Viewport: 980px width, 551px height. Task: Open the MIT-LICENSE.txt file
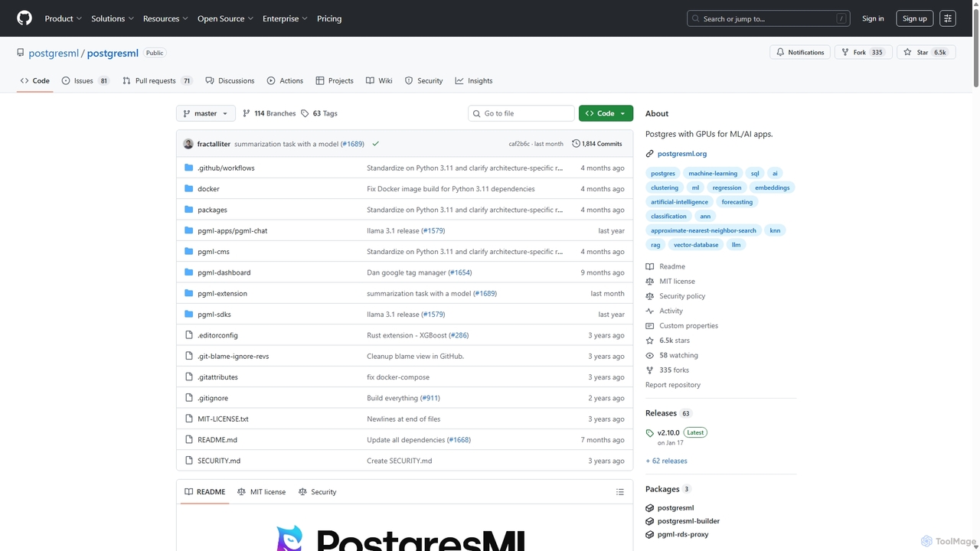pyautogui.click(x=223, y=419)
